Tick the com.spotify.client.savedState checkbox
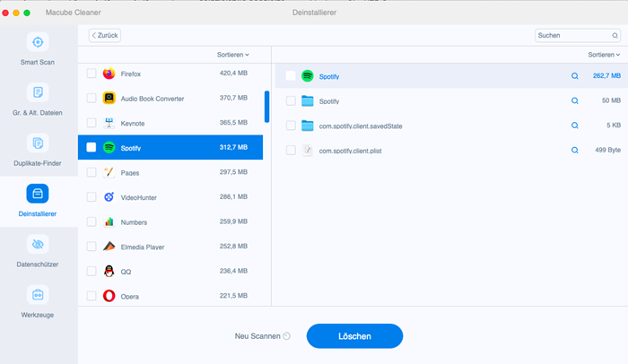 coord(291,126)
